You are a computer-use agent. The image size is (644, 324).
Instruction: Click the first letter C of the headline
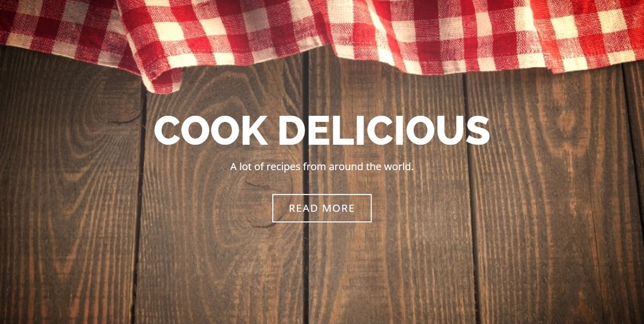click(x=167, y=131)
